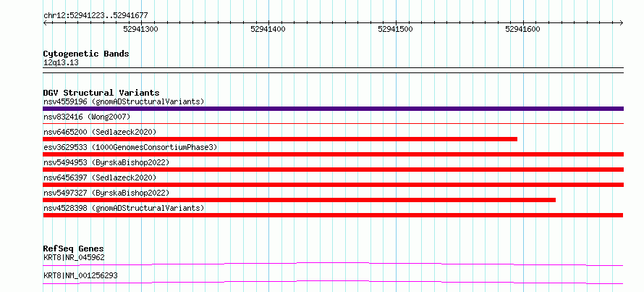Click the KRT8|NR_045962 gene label
The height and width of the screenshot is (292, 644).
pos(74,258)
